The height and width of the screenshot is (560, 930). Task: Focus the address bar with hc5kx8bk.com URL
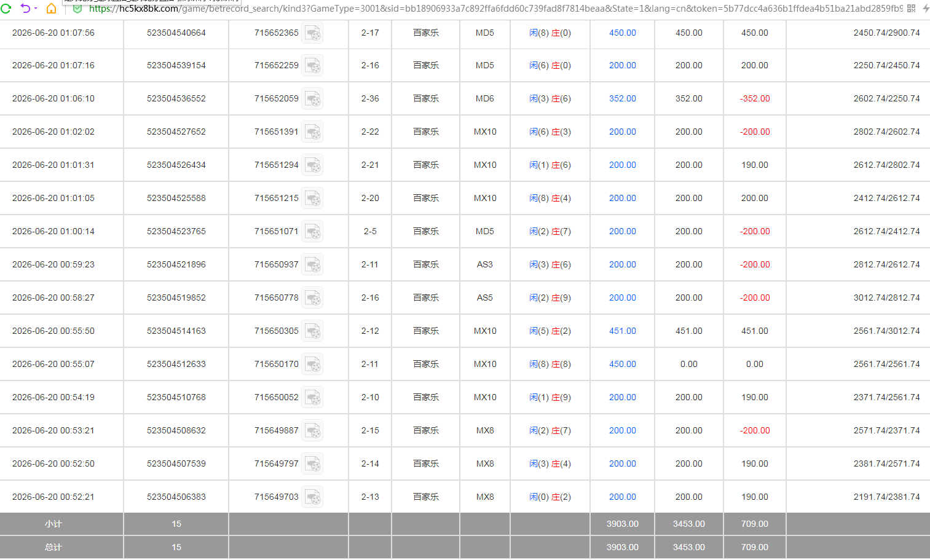[x=495, y=9]
